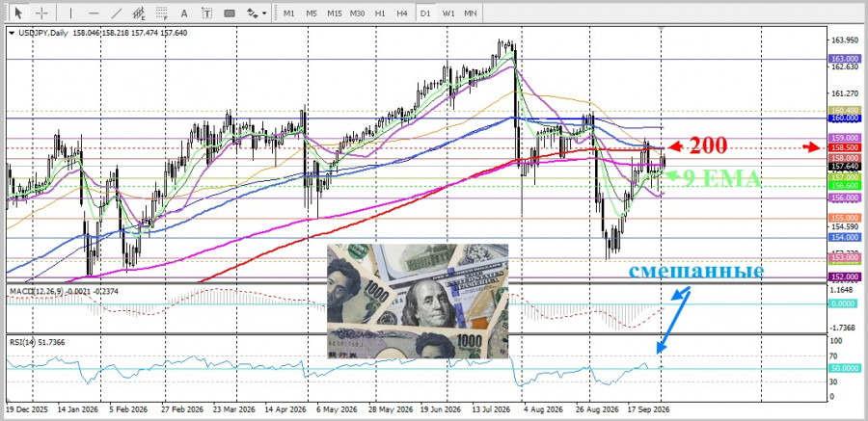Click the 156.600 price level label

pos(845,186)
